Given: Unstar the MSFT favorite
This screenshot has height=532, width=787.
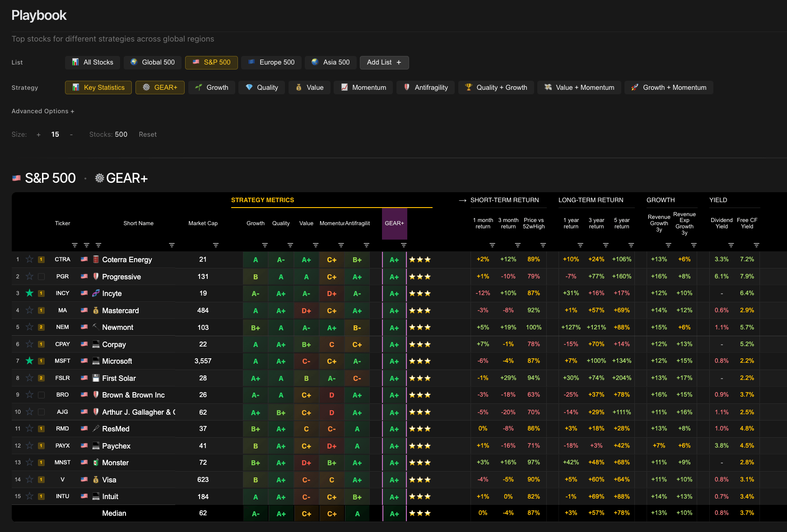Looking at the screenshot, I should [x=29, y=361].
